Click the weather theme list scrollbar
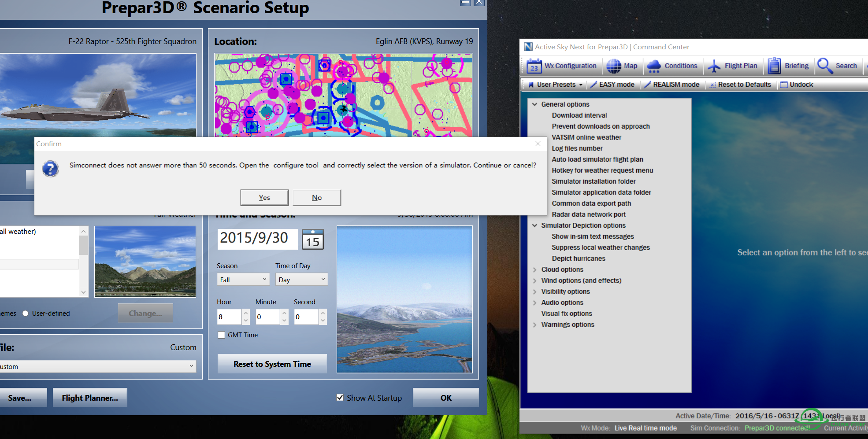868x439 pixels. 83,262
